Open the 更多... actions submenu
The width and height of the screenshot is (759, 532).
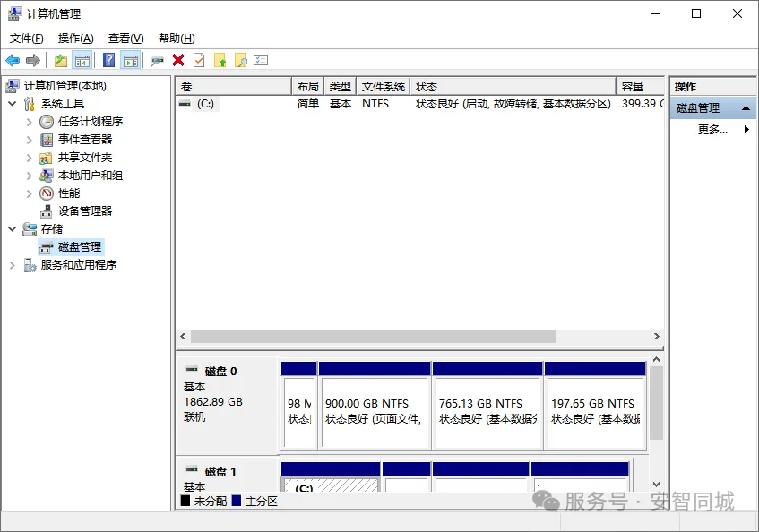[712, 129]
